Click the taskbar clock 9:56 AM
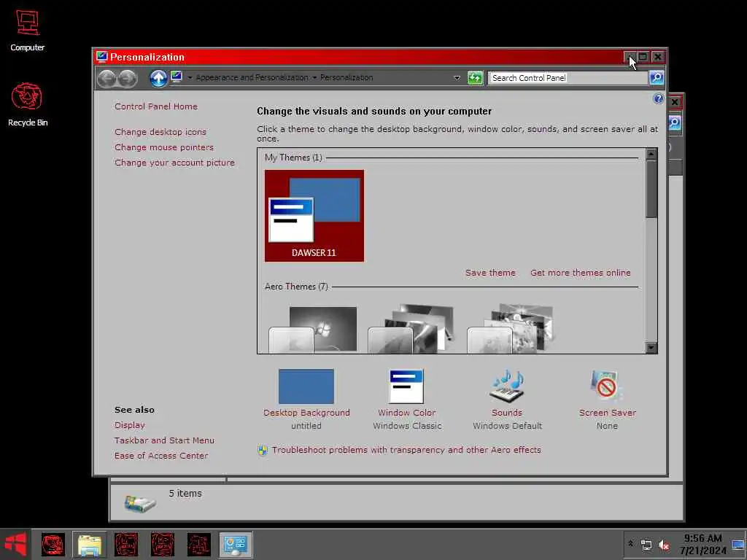 [703, 539]
